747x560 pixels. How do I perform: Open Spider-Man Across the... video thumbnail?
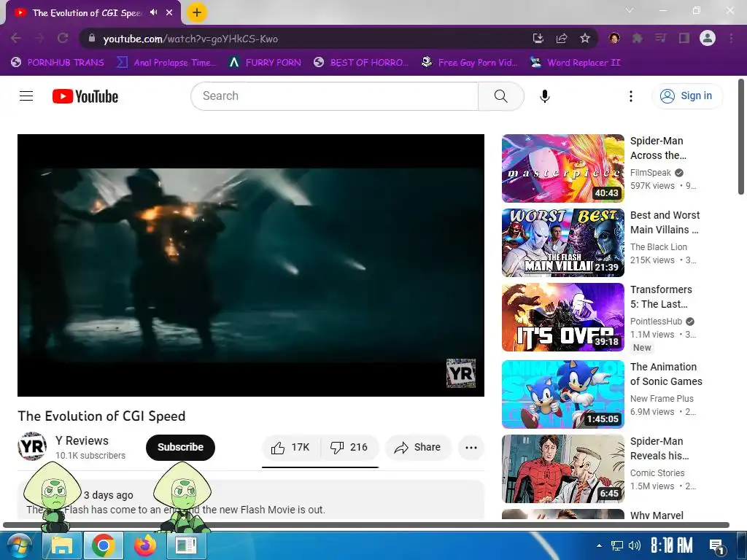562,168
